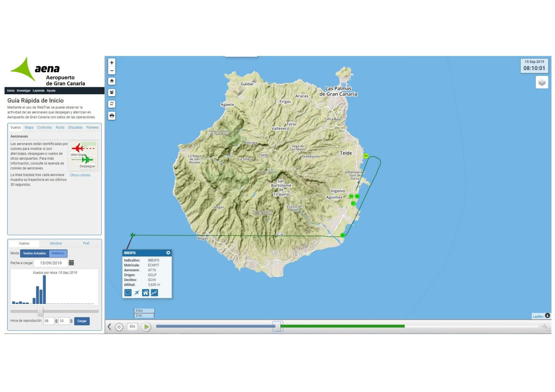Close the IBB3FG flight popup
Screen dimensions: 555x392
click(x=168, y=253)
